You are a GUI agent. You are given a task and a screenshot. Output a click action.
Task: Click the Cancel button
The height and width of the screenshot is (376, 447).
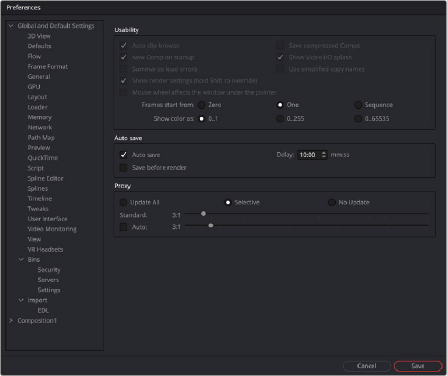[x=367, y=366]
